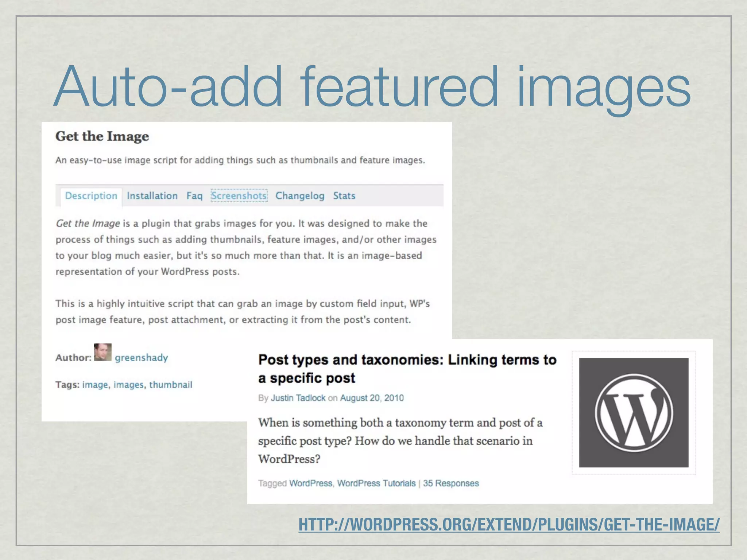The height and width of the screenshot is (560, 747).
Task: Open the WordPress tagged category link
Action: tap(311, 483)
